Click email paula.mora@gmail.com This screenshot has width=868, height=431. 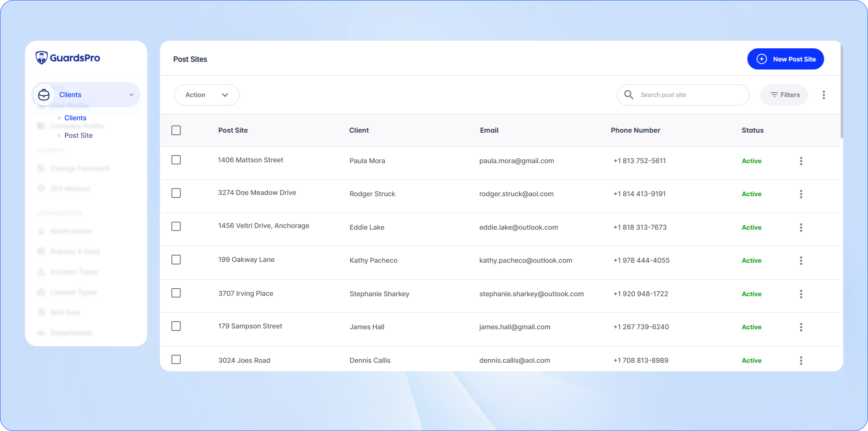click(517, 161)
